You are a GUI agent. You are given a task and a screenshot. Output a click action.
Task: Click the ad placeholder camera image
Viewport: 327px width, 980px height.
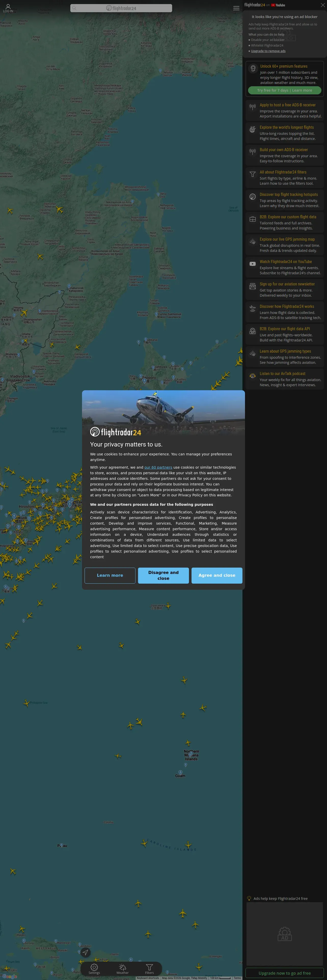pyautogui.click(x=285, y=934)
